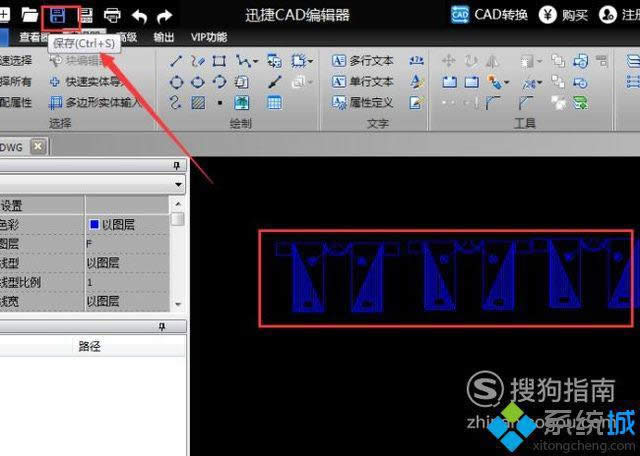
Task: Click the 路径 column header
Action: pos(89,347)
